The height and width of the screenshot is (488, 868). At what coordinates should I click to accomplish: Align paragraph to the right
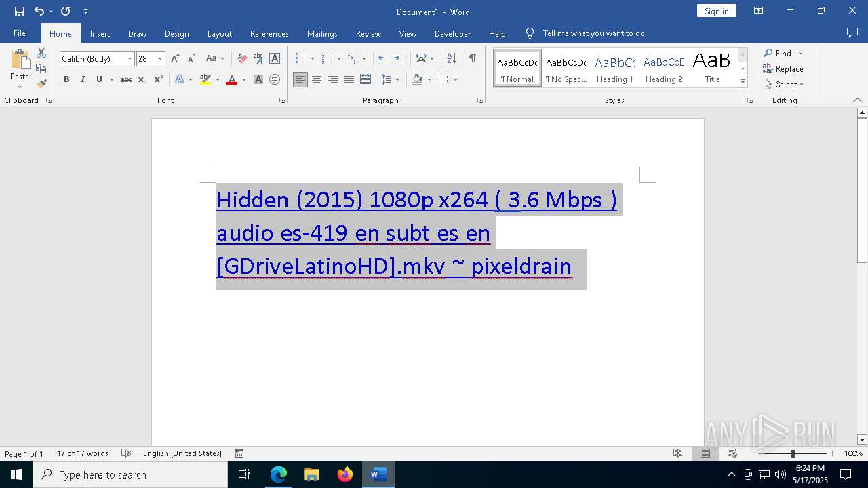point(333,79)
